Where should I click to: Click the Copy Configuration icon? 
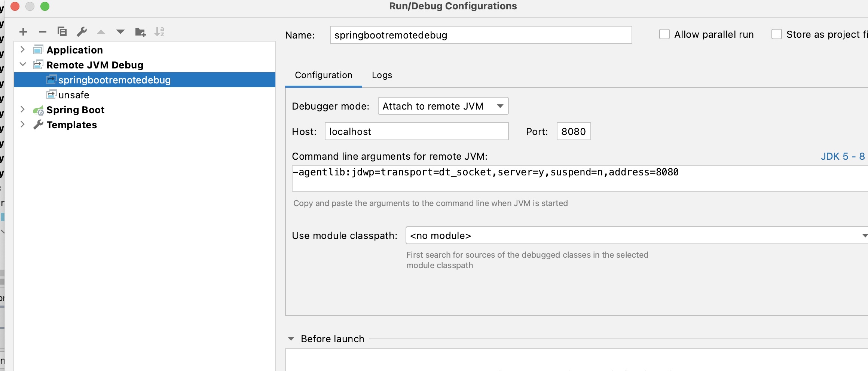tap(62, 32)
